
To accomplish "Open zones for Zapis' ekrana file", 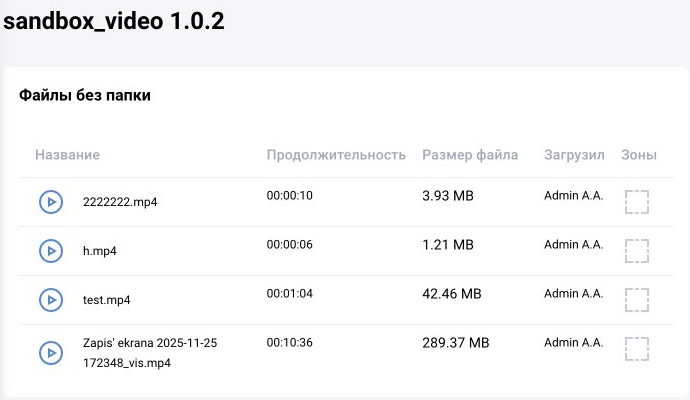I will pos(637,349).
